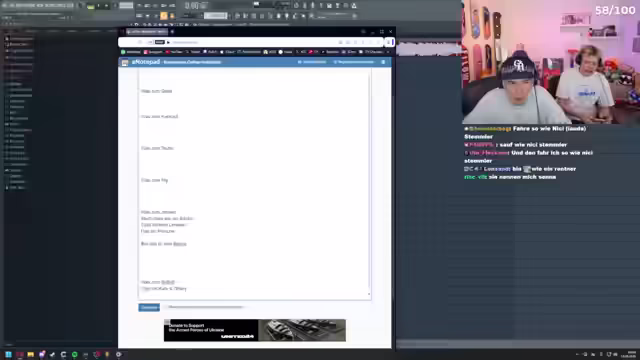Select the aNotepad browser tab

point(147,31)
